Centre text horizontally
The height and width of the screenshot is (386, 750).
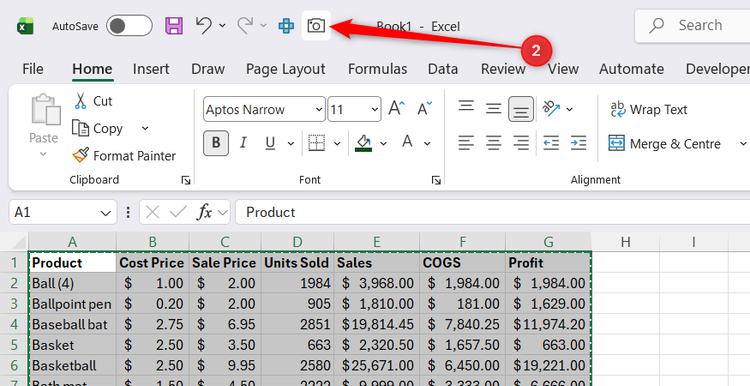tap(493, 143)
